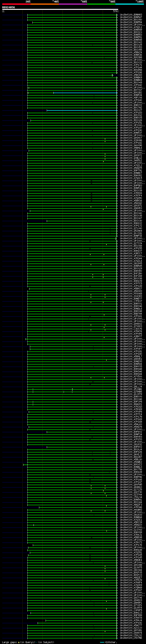Open hit UniRef100_A7P171

pyautogui.click(x=131, y=65)
